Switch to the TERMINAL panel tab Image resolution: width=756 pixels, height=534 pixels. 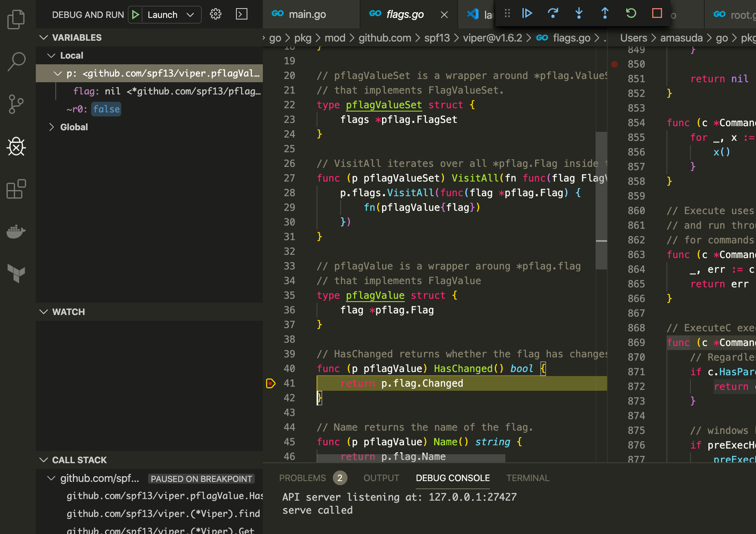click(x=527, y=478)
